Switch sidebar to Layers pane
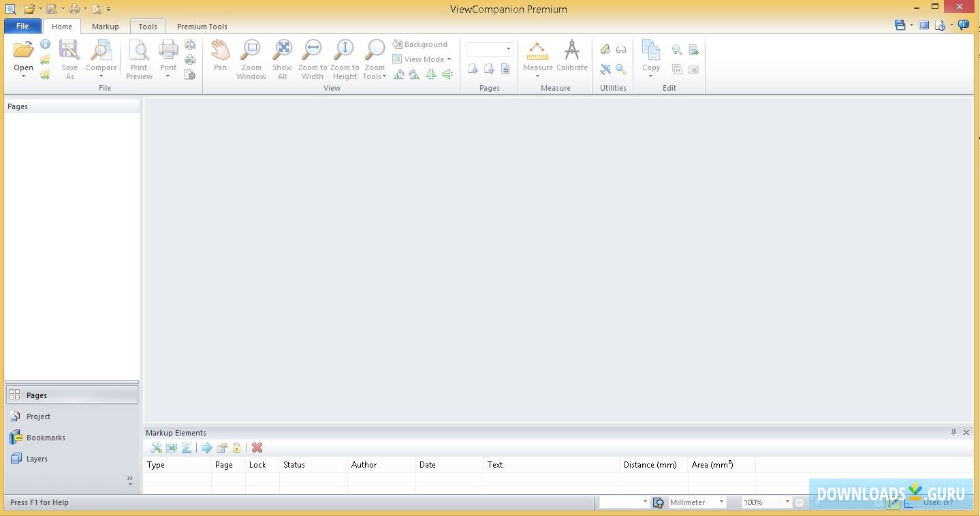 [37, 459]
